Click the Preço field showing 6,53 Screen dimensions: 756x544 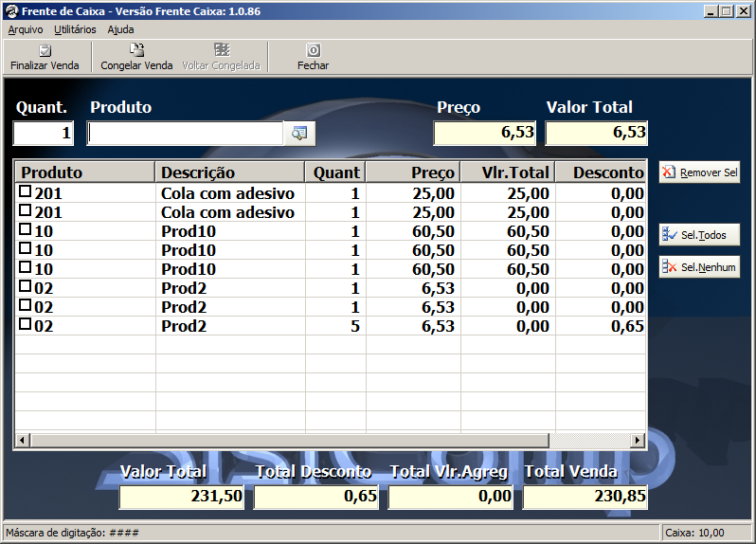[484, 133]
